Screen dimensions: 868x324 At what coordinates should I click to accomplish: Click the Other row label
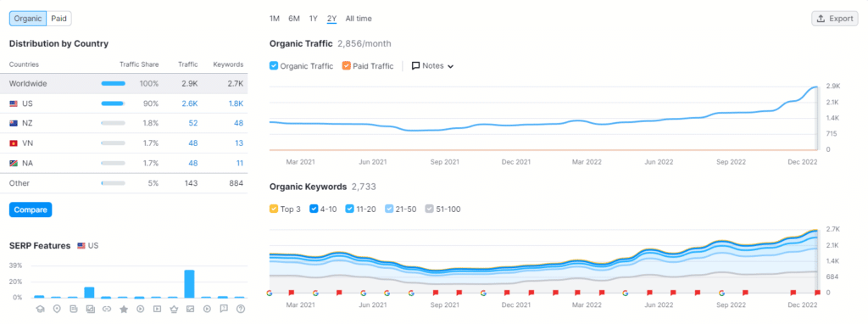tap(19, 183)
